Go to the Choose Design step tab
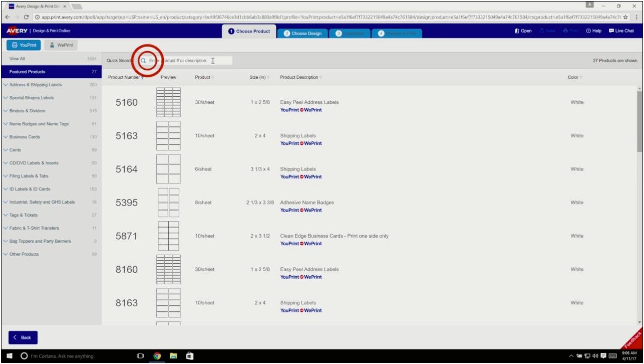 [x=302, y=33]
